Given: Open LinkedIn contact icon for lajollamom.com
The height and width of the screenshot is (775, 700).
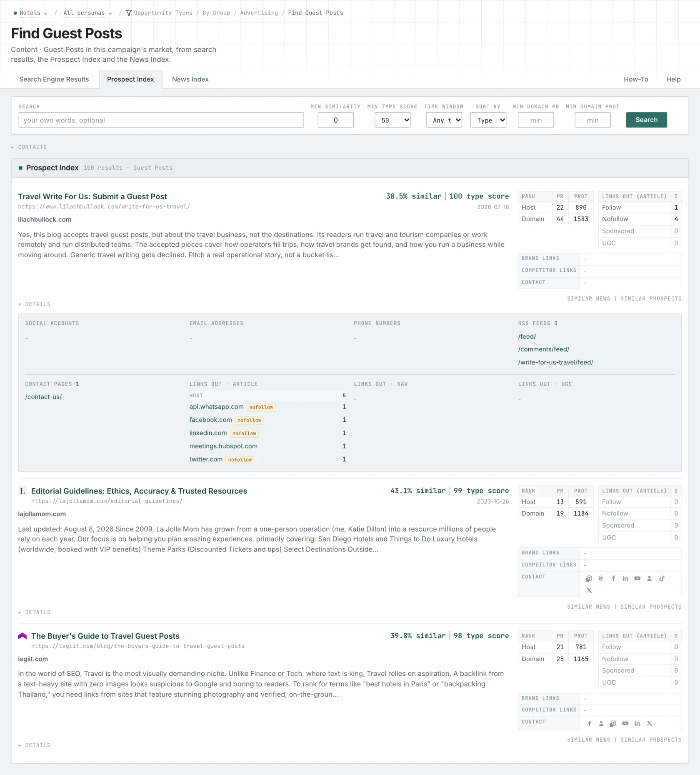Looking at the screenshot, I should 625,578.
